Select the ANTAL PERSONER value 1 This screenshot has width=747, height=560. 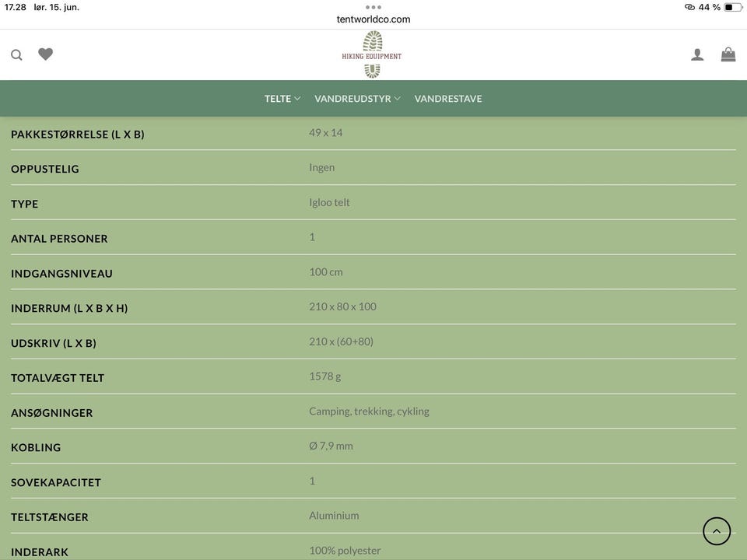click(312, 237)
